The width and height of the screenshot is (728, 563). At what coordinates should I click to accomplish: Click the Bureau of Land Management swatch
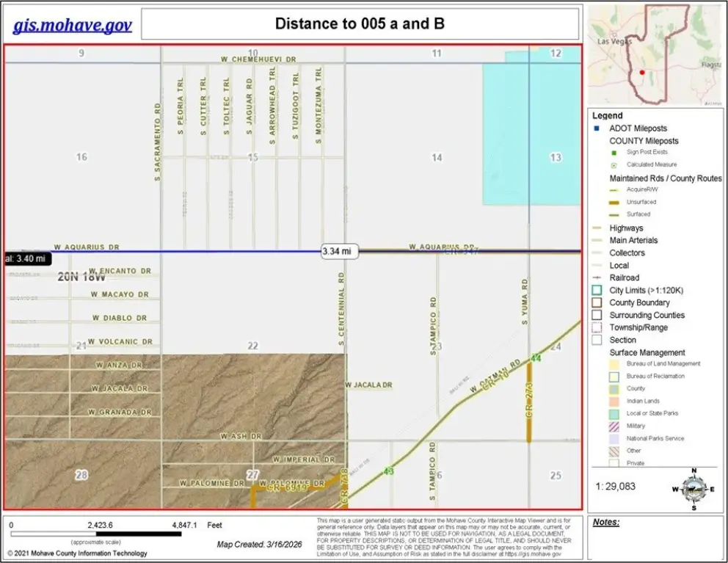pyautogui.click(x=614, y=363)
